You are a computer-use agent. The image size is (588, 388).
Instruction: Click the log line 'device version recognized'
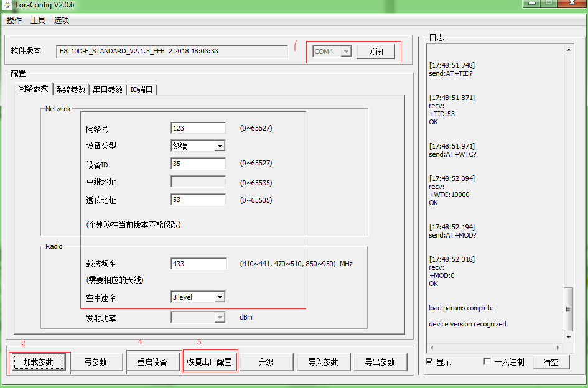point(468,324)
